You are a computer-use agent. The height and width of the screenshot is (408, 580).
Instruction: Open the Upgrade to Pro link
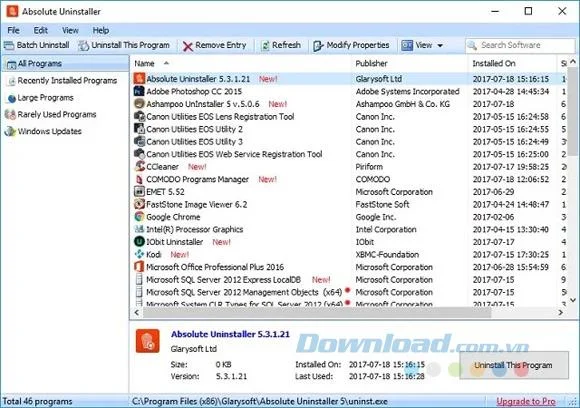point(526,402)
